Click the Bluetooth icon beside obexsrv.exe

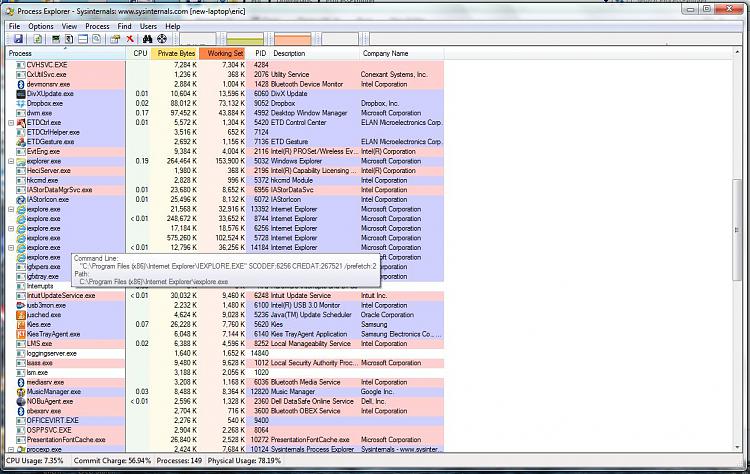pyautogui.click(x=21, y=411)
